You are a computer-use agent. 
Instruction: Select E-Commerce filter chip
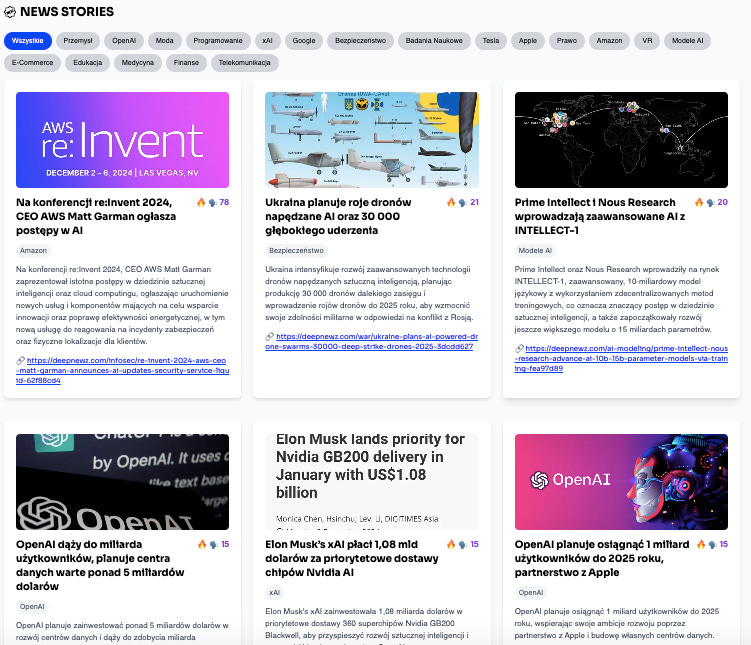click(x=32, y=63)
